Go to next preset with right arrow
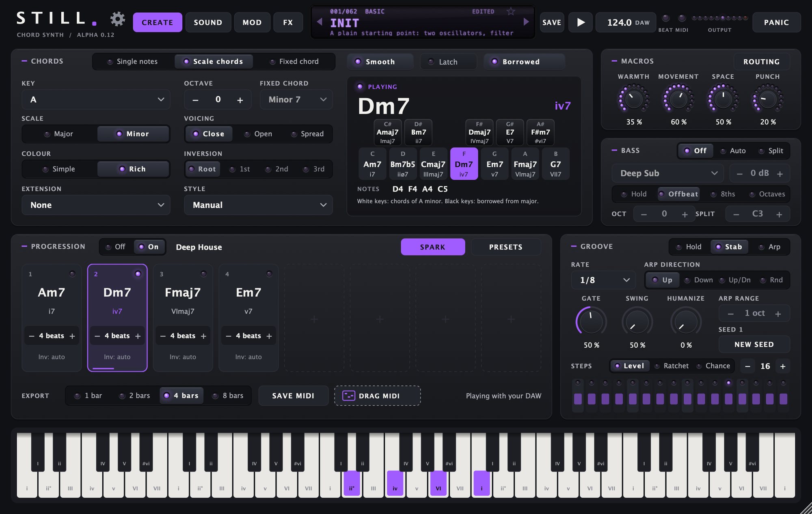The height and width of the screenshot is (514, 812). pos(526,22)
